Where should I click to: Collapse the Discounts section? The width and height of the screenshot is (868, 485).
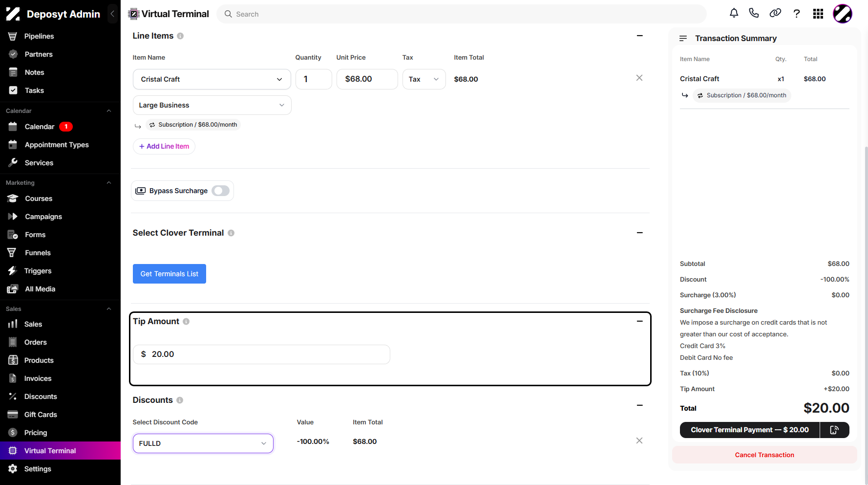640,405
